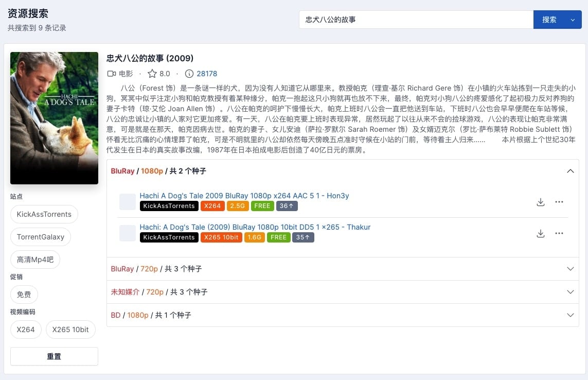Expand the BluRay 720p group
Viewport: 588px width, 380px height.
point(343,269)
